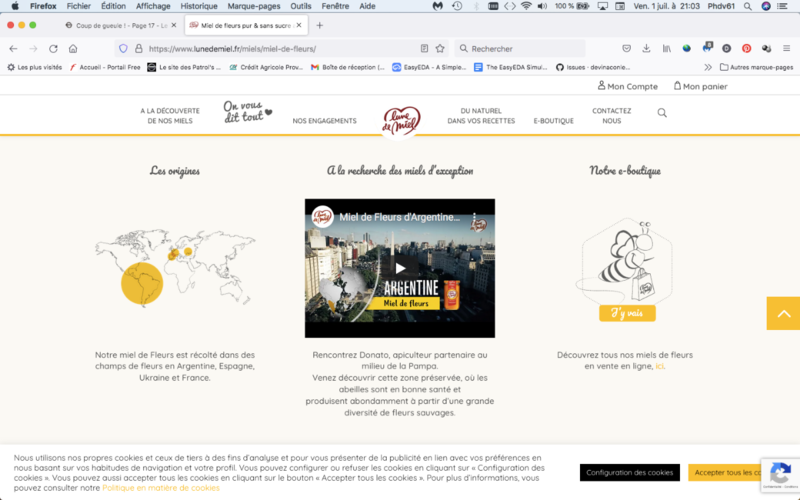Open A la découverte de nos miels

click(x=170, y=116)
